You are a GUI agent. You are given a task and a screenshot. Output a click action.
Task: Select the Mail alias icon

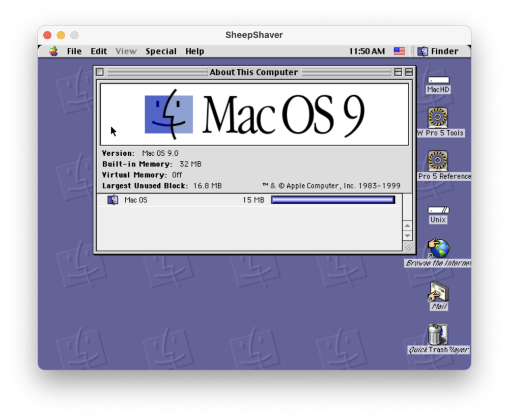click(x=438, y=292)
